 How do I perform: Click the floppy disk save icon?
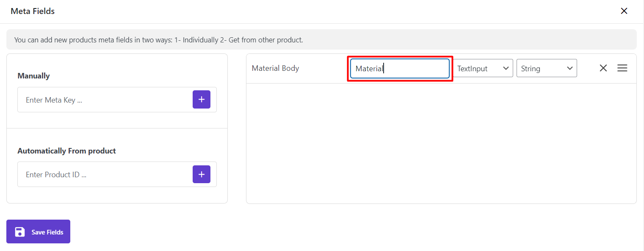tap(19, 232)
